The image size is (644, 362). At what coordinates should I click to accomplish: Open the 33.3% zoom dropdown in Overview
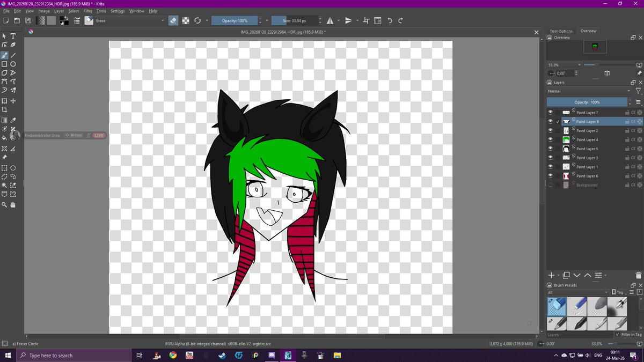[x=563, y=65]
